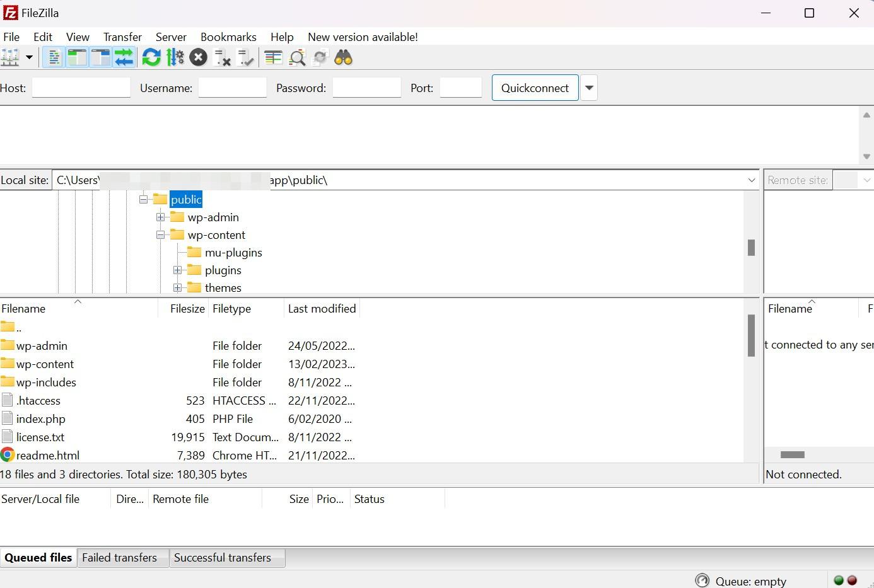Toggle the local directory tree view
This screenshot has width=874, height=588.
(77, 58)
